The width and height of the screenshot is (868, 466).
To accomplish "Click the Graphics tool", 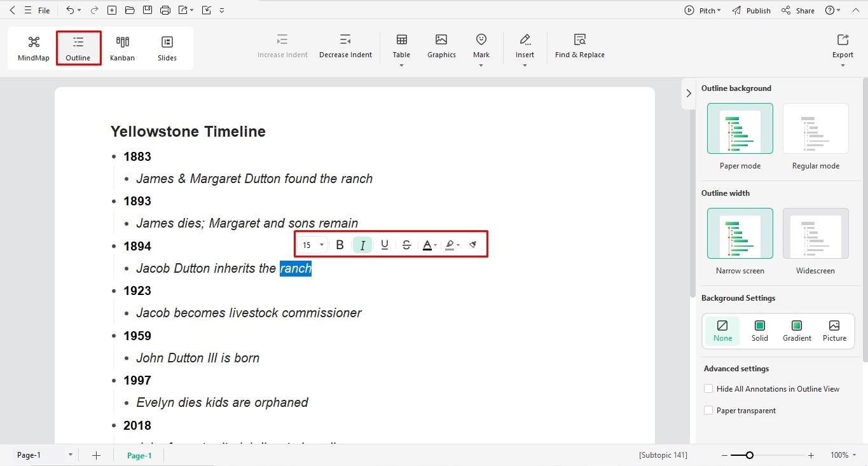I will tap(441, 46).
